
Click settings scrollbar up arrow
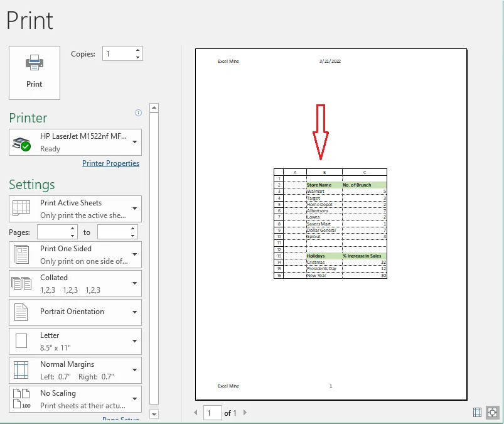point(154,108)
